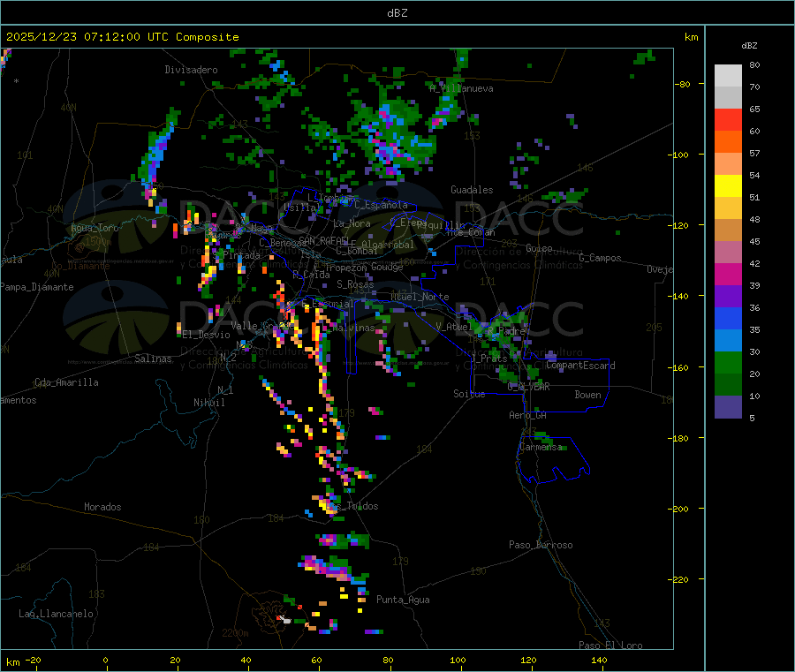Pick the royal blue 36–35 dBZ swatch
The height and width of the screenshot is (672, 795).
coord(728,318)
